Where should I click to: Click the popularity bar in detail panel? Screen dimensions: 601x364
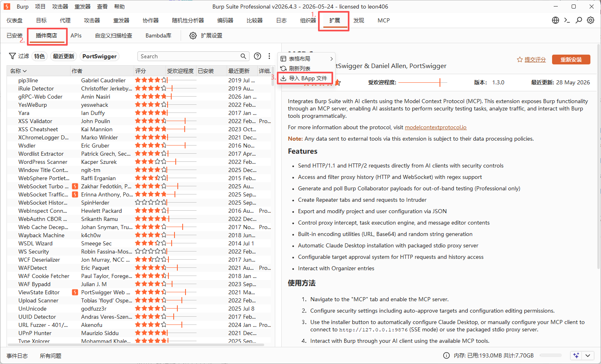click(x=423, y=82)
